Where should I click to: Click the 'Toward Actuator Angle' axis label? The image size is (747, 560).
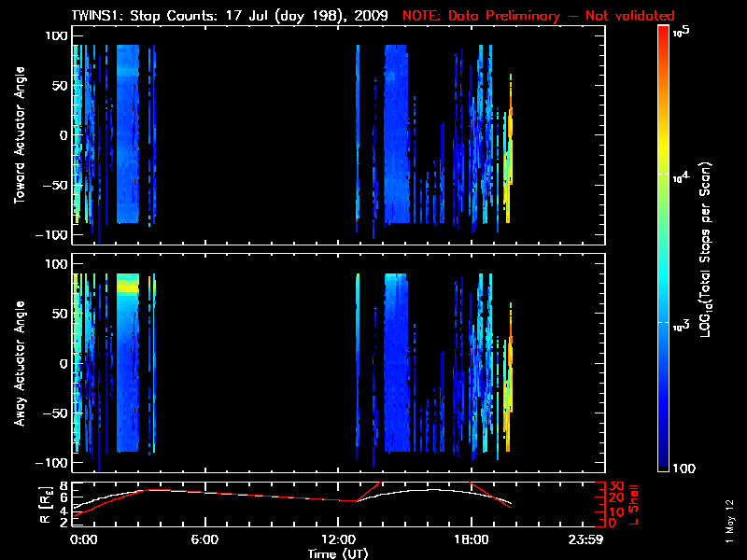(x=19, y=135)
